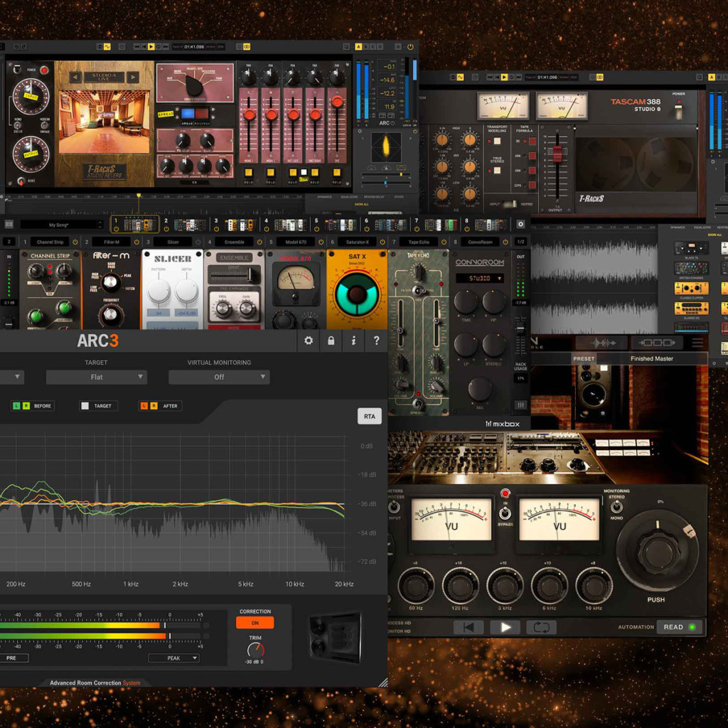Play in the T-RackS Studio Reverb transport
The height and width of the screenshot is (728, 728).
(151, 46)
